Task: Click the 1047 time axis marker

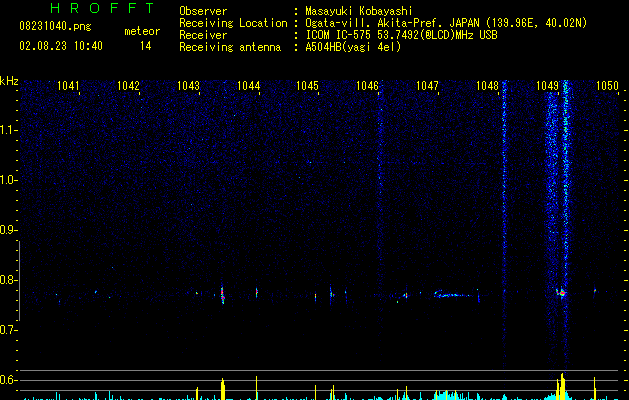Action: (428, 86)
